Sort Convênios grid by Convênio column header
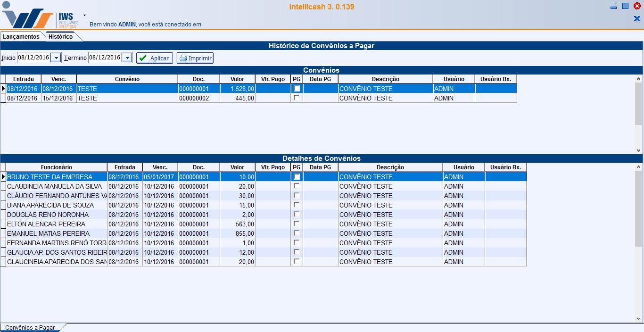The width and height of the screenshot is (644, 332). 127,79
